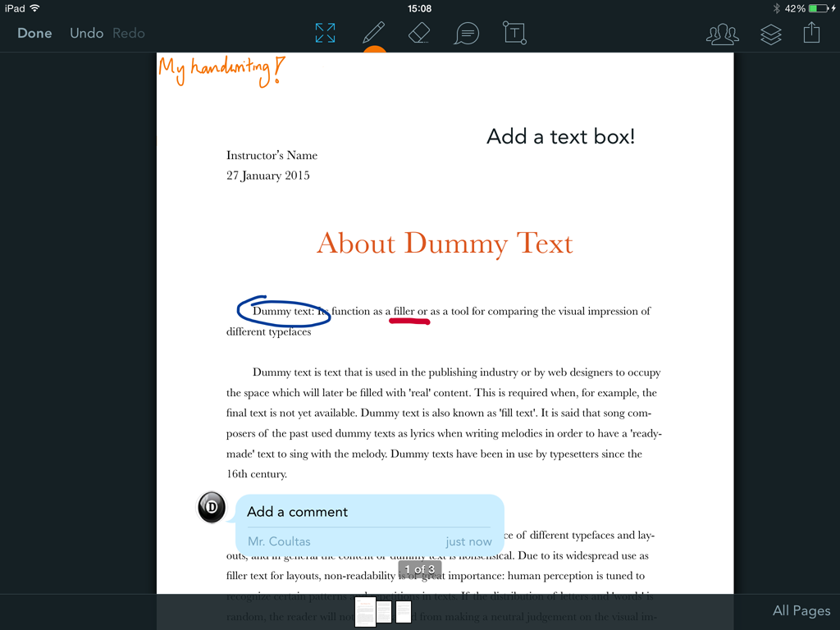The image size is (840, 630).
Task: Tap the battery indicator in status bar
Action: click(819, 8)
